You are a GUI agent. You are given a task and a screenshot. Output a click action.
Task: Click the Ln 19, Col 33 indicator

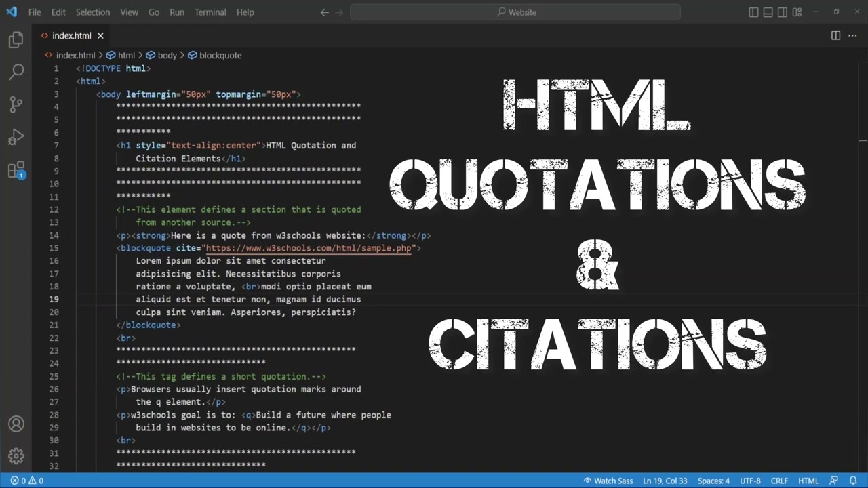point(665,481)
